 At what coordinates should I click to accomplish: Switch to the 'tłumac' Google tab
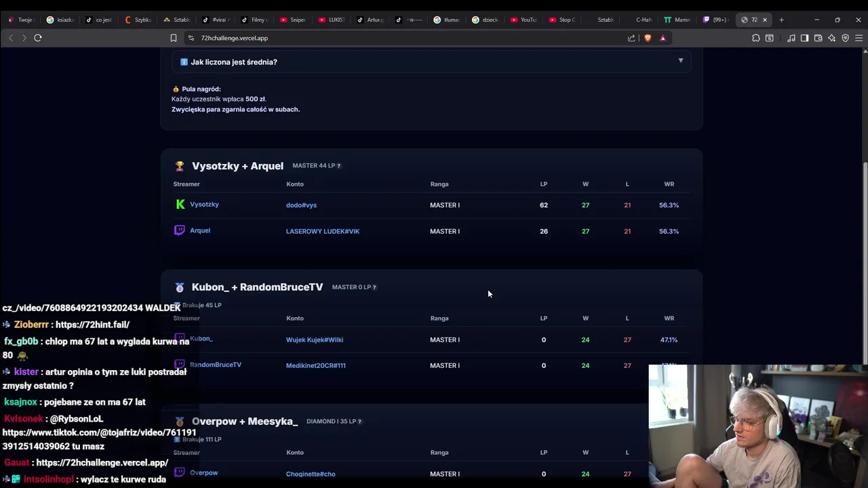[x=447, y=20]
